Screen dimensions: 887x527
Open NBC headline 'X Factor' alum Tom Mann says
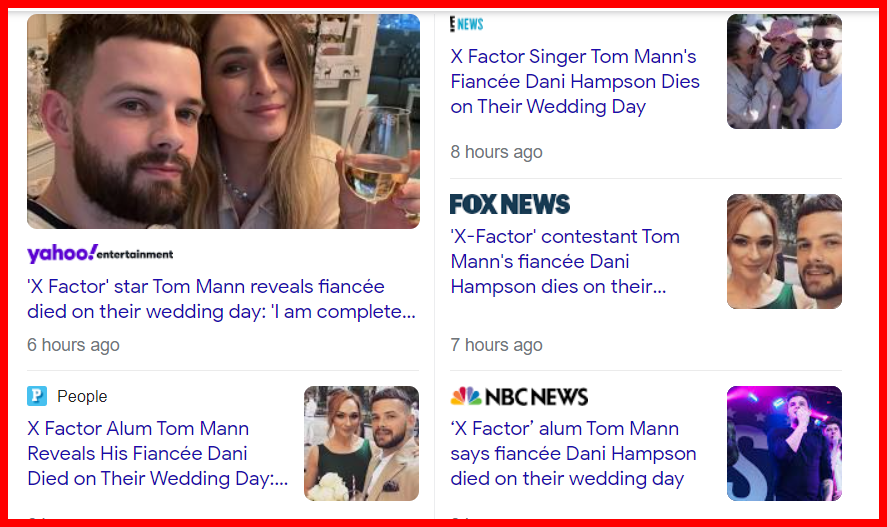pyautogui.click(x=573, y=454)
